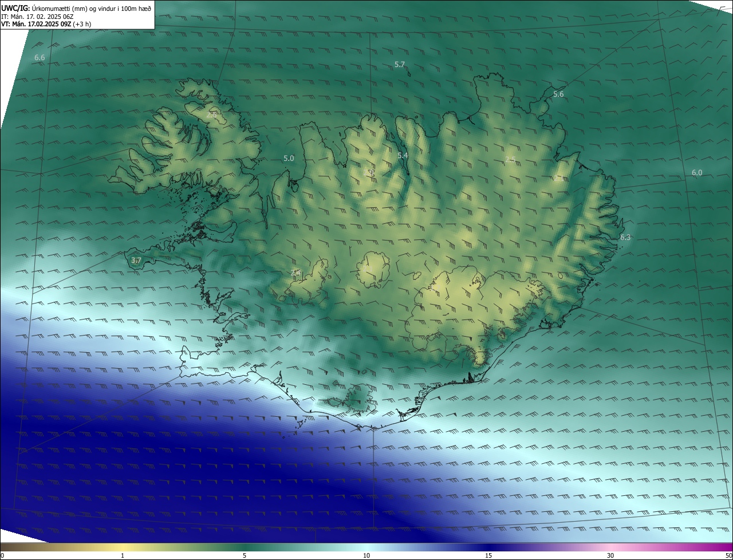Click the value label over the Westfjords glacier
Screen dimensions: 733x560
pyautogui.click(x=211, y=115)
